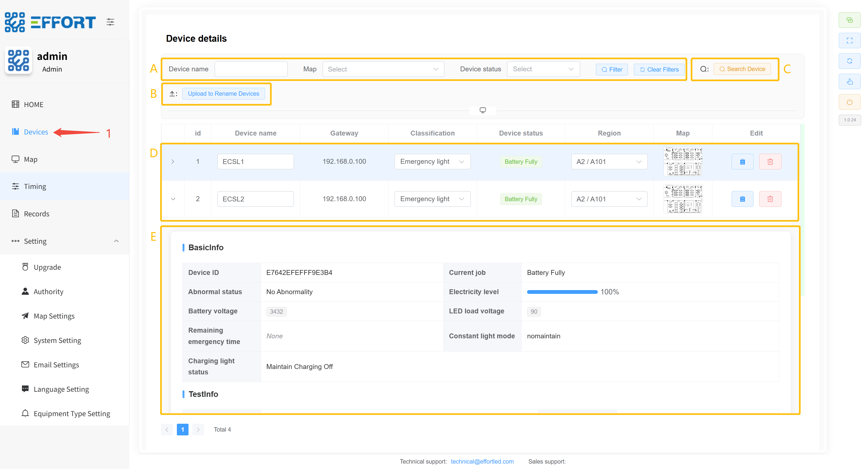Collapse the ECSL2 row details
The height and width of the screenshot is (469, 868).
(x=173, y=199)
